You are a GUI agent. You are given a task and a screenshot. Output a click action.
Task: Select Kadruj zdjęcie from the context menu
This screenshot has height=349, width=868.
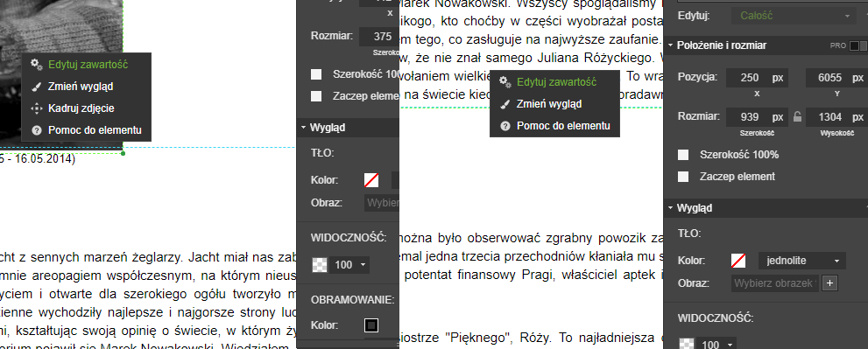click(x=81, y=109)
